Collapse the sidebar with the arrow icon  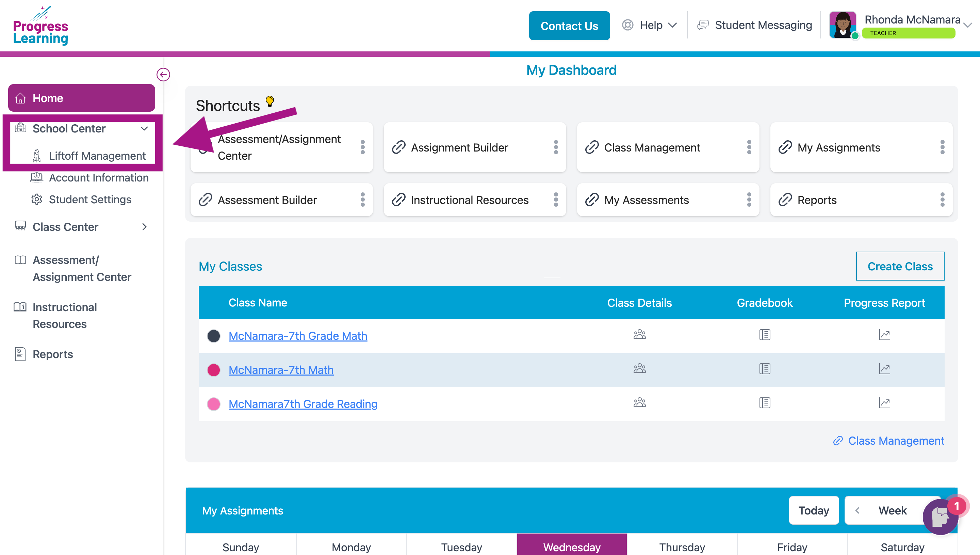(163, 74)
